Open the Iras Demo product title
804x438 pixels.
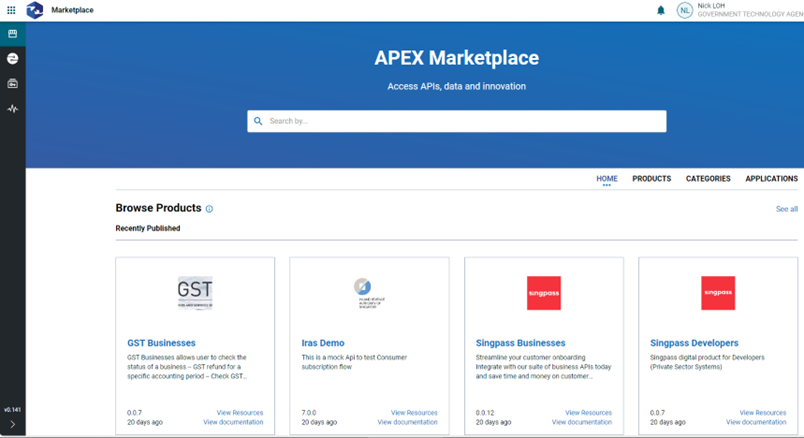[323, 343]
